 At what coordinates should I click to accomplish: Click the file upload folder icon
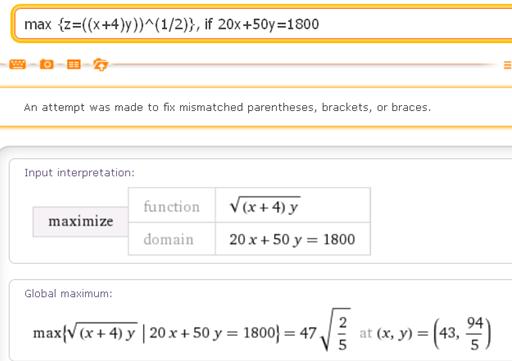coord(100,64)
